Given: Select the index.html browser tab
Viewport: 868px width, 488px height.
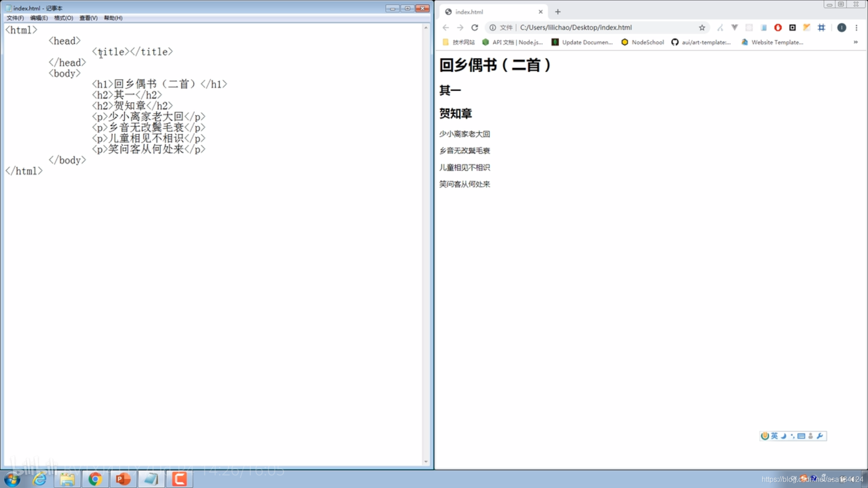Looking at the screenshot, I should pyautogui.click(x=494, y=12).
